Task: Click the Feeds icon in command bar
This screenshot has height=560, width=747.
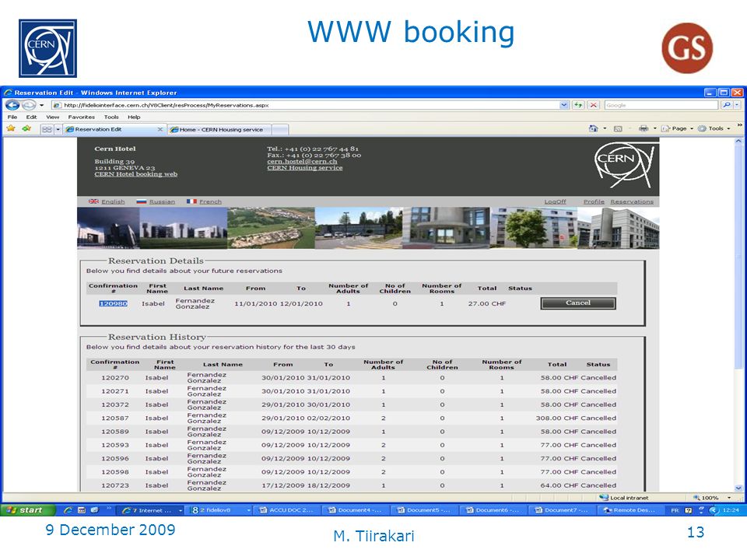Action: click(x=618, y=128)
